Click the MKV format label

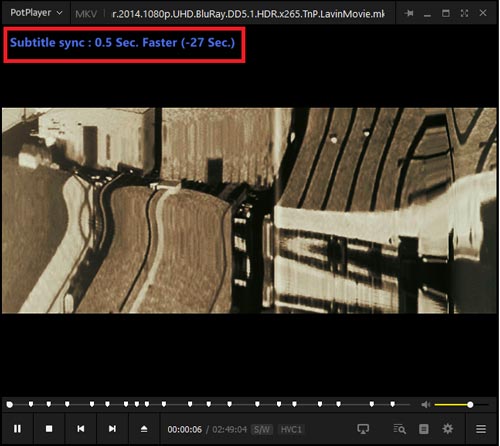(86, 14)
